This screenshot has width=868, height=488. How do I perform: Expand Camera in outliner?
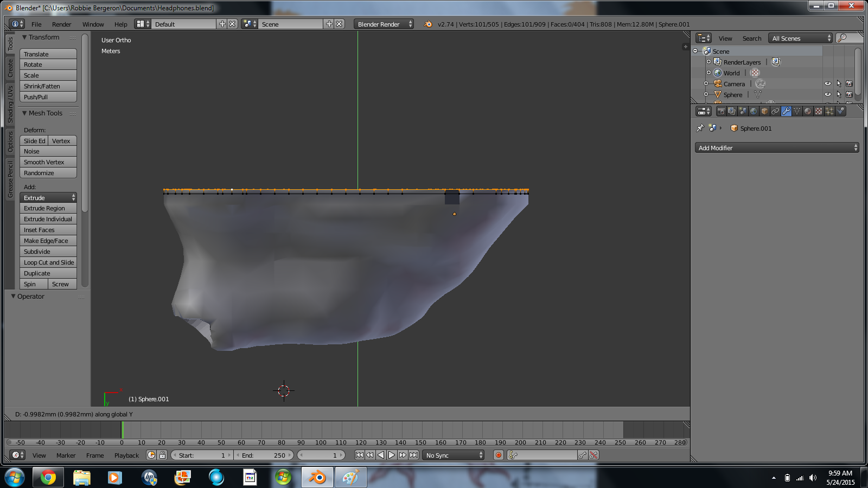tap(706, 84)
